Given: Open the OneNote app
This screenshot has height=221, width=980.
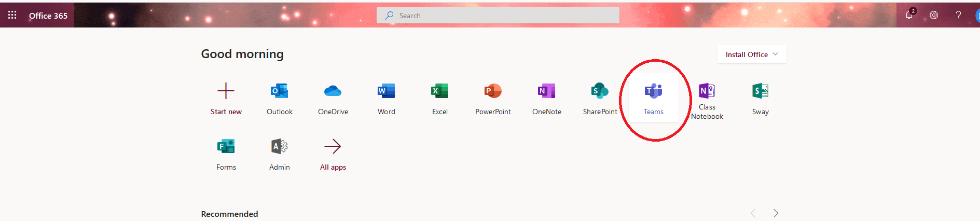Looking at the screenshot, I should click(546, 99).
